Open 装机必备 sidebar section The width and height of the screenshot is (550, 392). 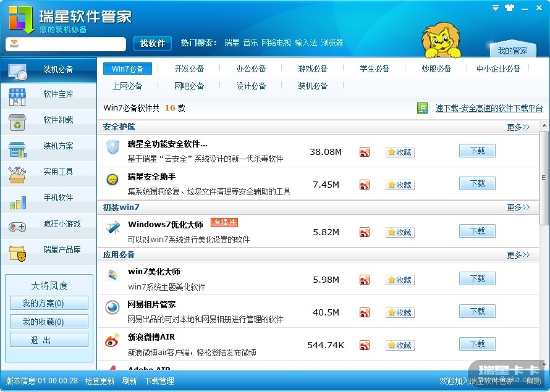point(48,70)
